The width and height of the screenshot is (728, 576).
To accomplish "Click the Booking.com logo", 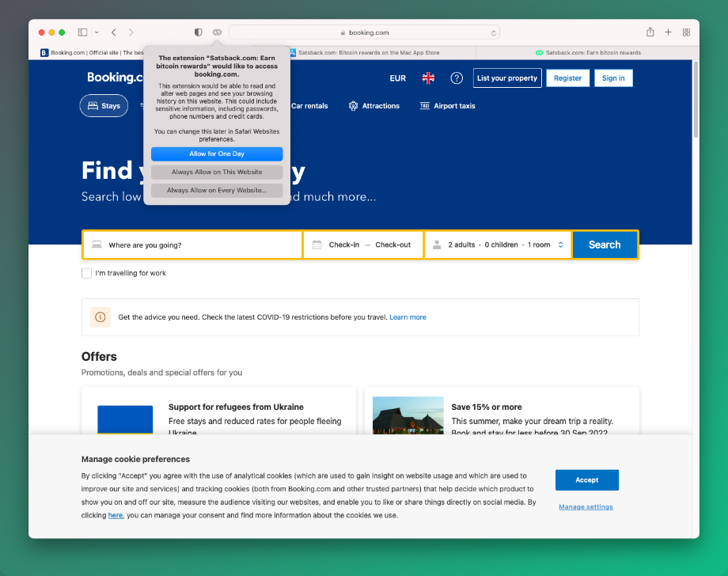I will coord(116,78).
